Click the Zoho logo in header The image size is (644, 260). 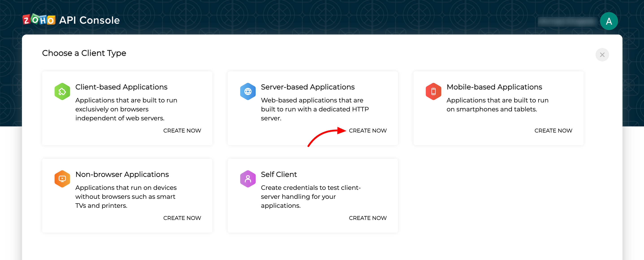[39, 20]
